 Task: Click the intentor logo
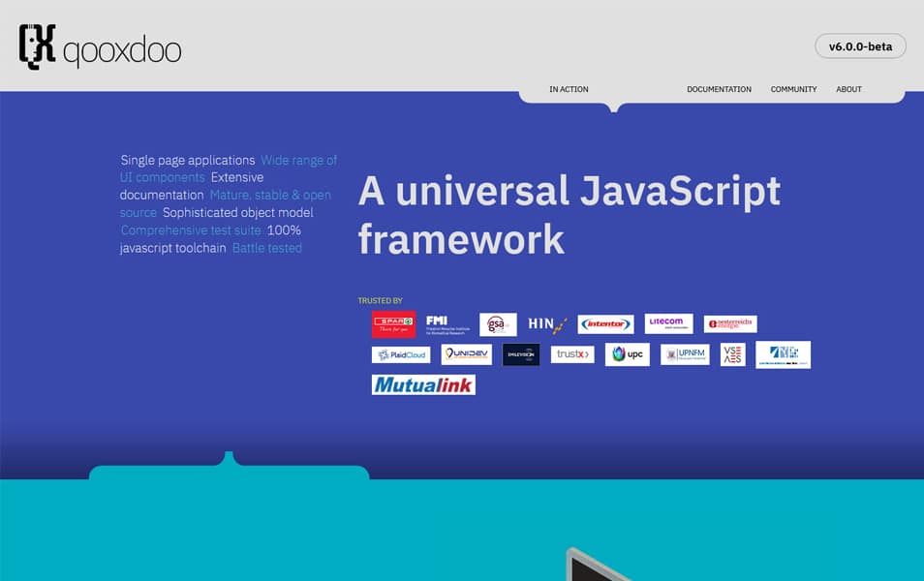tap(605, 324)
